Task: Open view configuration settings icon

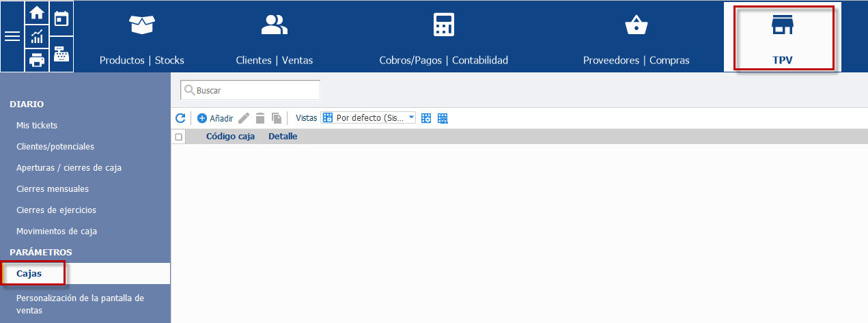Action: pos(426,118)
